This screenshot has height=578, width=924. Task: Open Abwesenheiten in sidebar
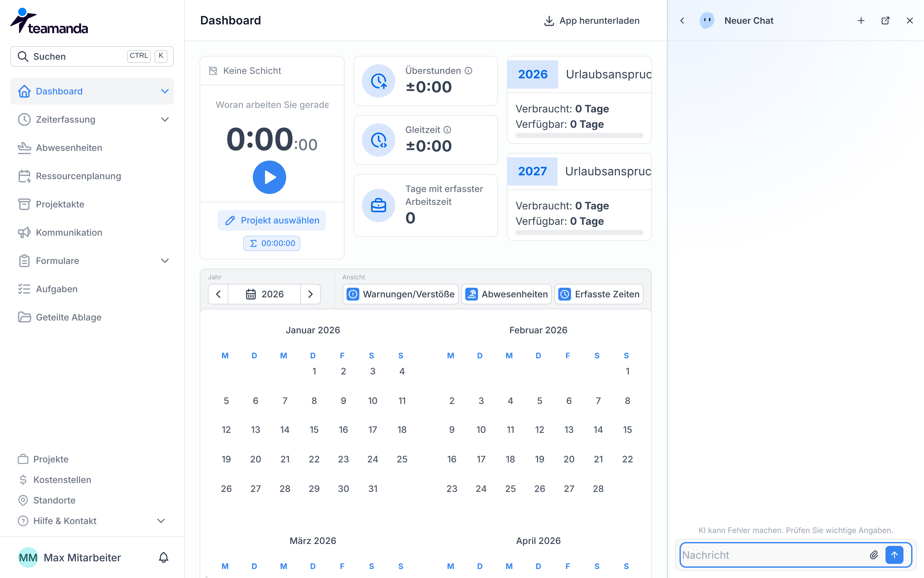pyautogui.click(x=92, y=148)
